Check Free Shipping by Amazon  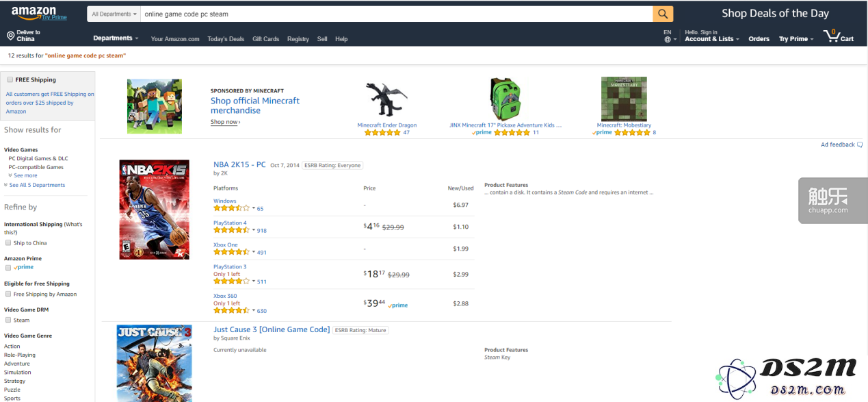pyautogui.click(x=8, y=294)
